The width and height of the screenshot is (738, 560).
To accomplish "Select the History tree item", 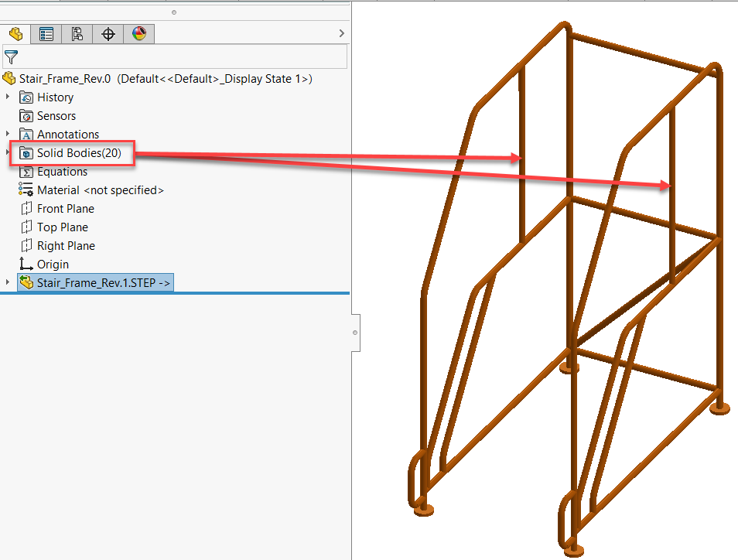I will pos(55,97).
